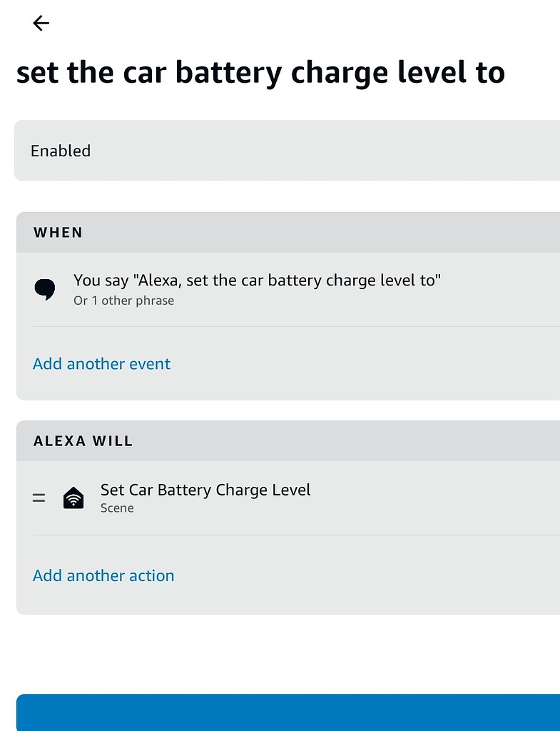Select the WHEN section header
The height and width of the screenshot is (731, 560).
(58, 232)
